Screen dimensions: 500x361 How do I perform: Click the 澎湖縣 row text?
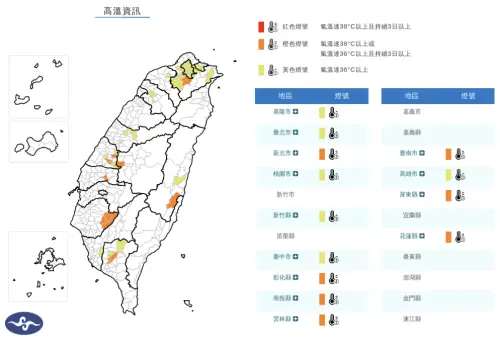click(x=412, y=277)
